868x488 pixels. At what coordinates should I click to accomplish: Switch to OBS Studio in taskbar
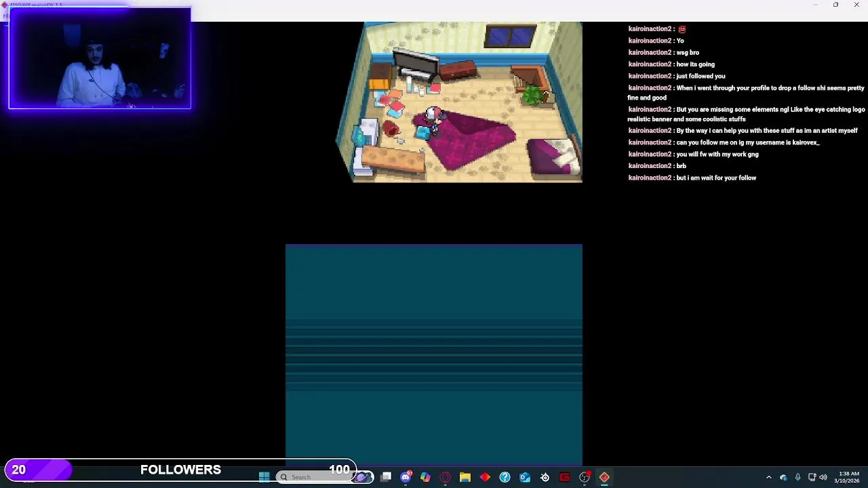tap(585, 477)
